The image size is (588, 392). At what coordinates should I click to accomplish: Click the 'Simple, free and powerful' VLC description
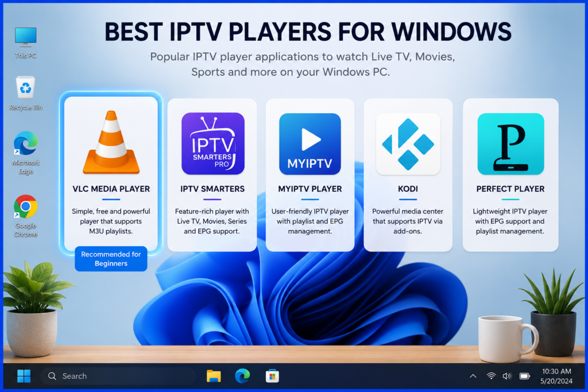[111, 221]
